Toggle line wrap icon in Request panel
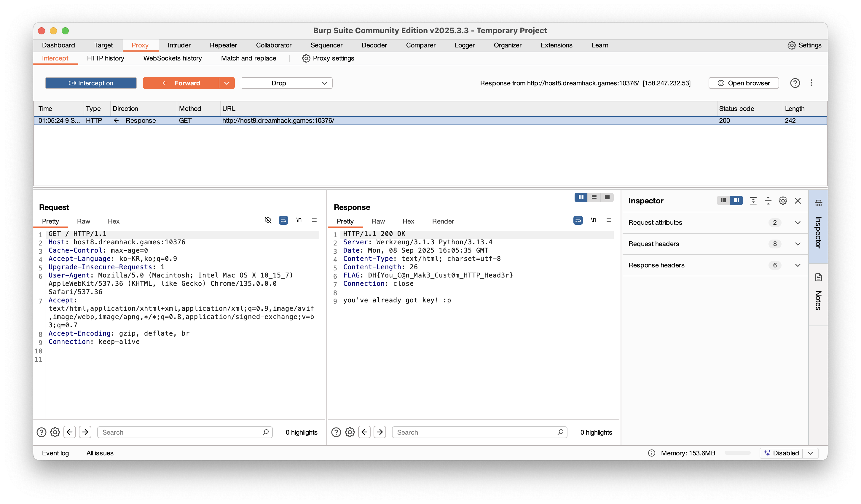Screen dimensions: 861x504 click(x=283, y=220)
